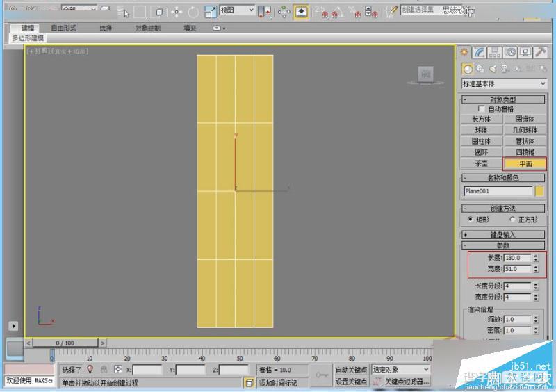Click the 设置关键点 button
Screen dimensions: 556x392
coord(351,382)
